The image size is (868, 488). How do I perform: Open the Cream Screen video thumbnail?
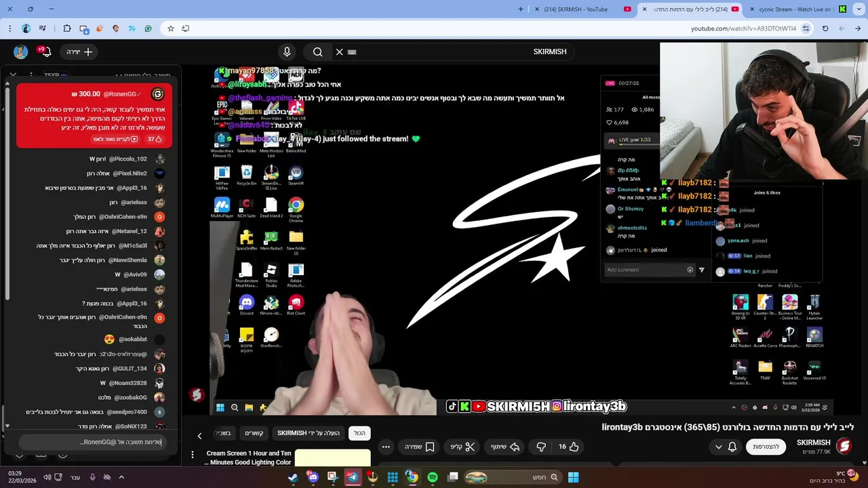click(x=332, y=457)
